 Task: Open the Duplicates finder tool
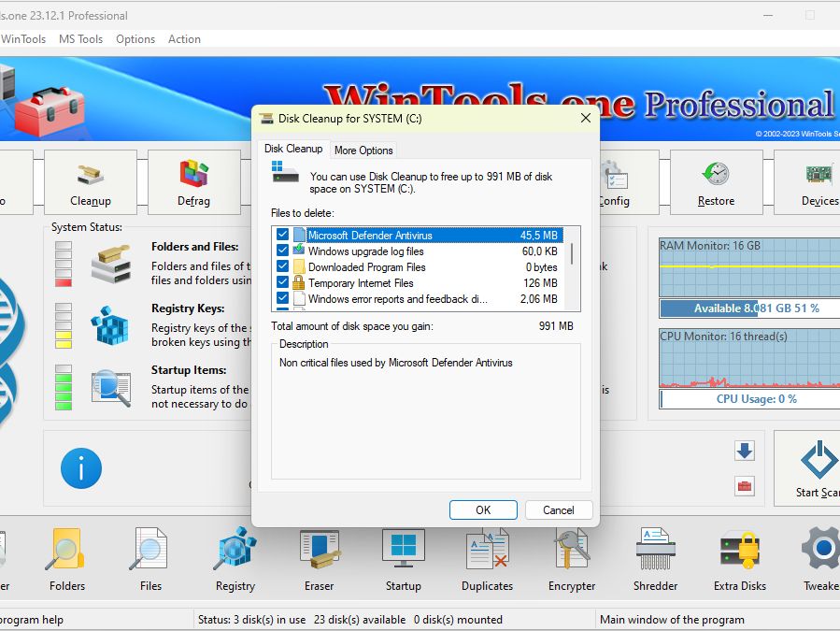coord(488,559)
